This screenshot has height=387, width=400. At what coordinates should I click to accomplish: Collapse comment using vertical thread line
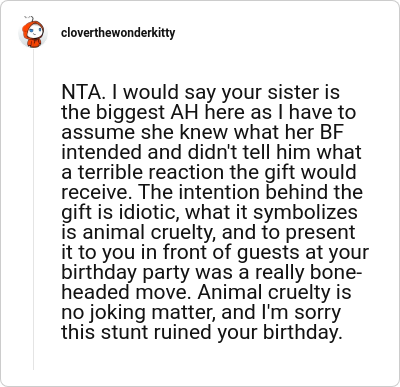[x=33, y=209]
